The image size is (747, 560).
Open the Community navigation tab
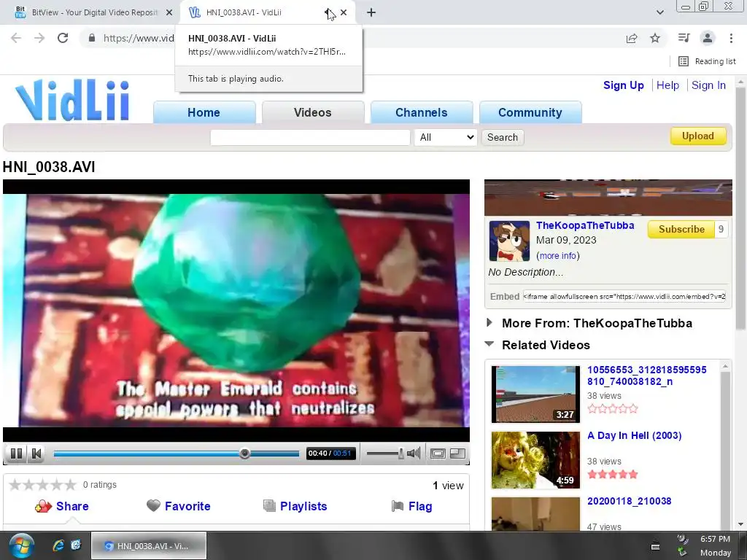tap(530, 112)
